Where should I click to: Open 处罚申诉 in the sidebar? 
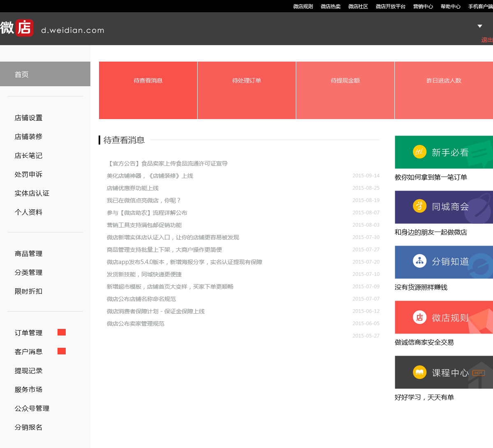coord(29,175)
